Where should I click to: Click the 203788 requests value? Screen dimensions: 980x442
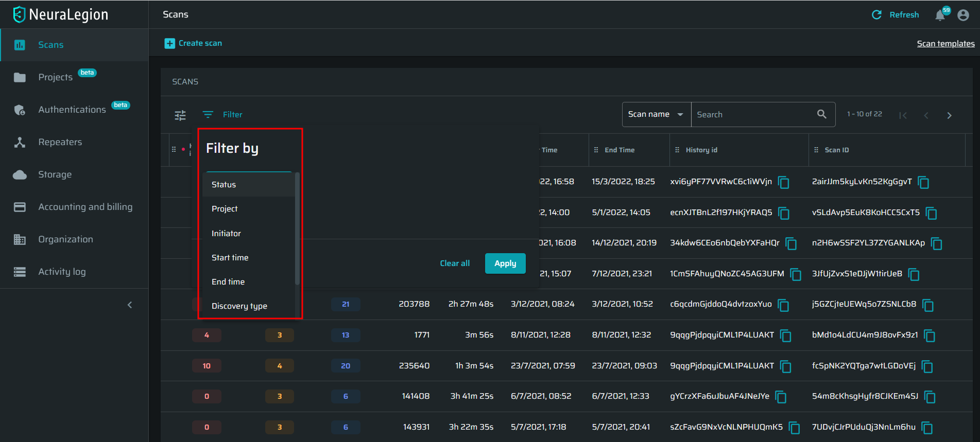tap(414, 304)
